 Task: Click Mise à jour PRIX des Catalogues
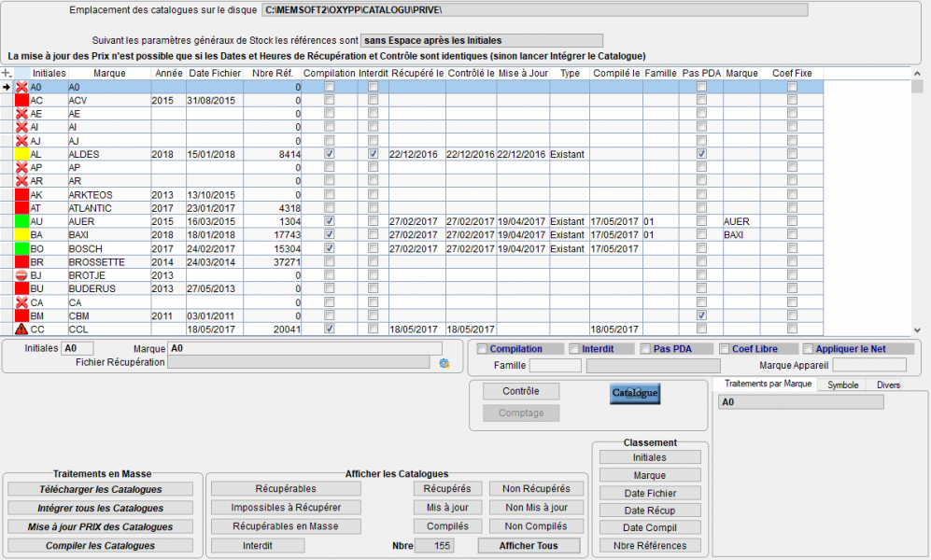pos(100,526)
